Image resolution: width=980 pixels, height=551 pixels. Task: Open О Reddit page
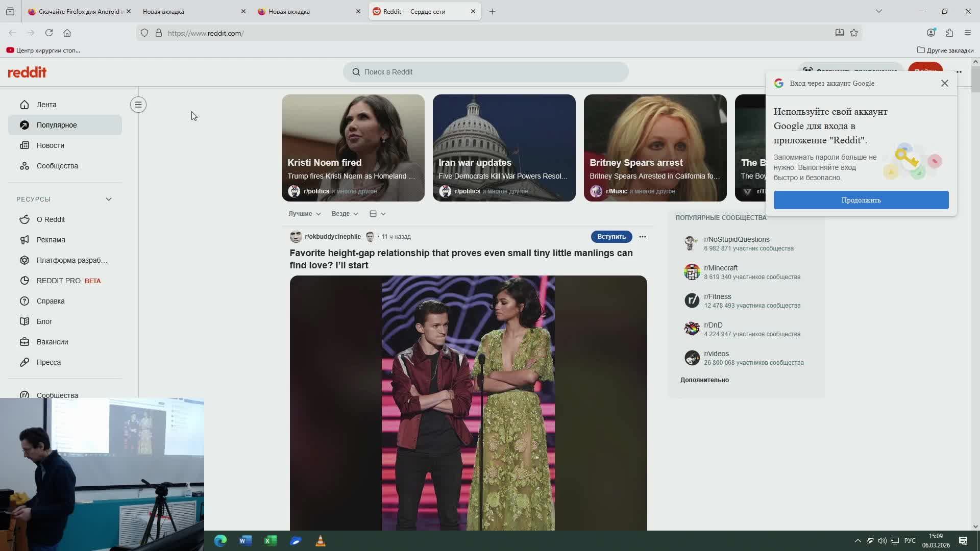pos(65,219)
